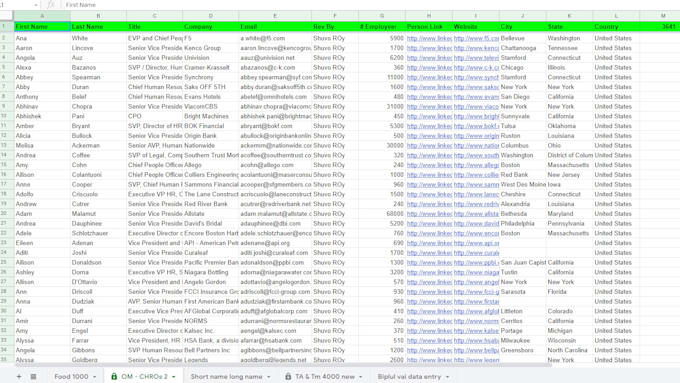Click the Schlotzhauer last name cell
680x383 pixels.
pyautogui.click(x=98, y=233)
